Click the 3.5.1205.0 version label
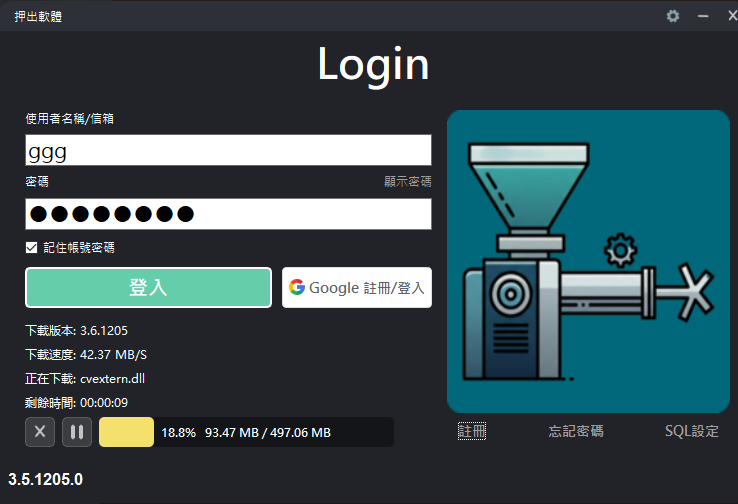 [46, 480]
